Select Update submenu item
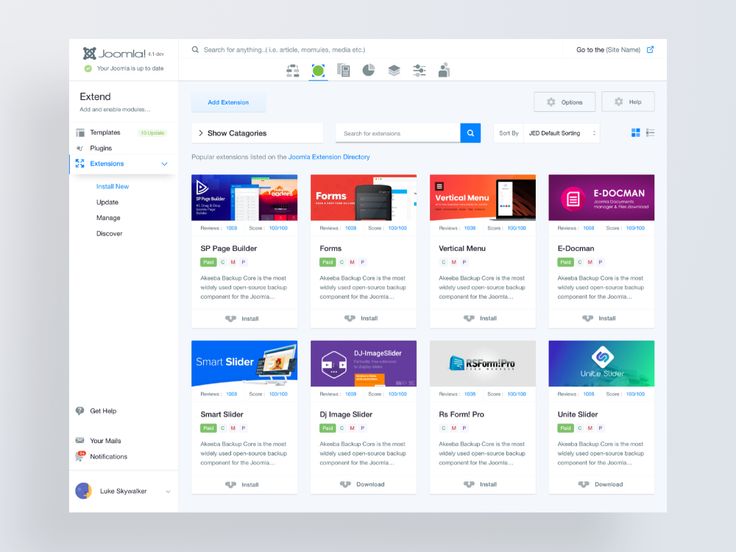Screen dimensions: 736x552 107,202
